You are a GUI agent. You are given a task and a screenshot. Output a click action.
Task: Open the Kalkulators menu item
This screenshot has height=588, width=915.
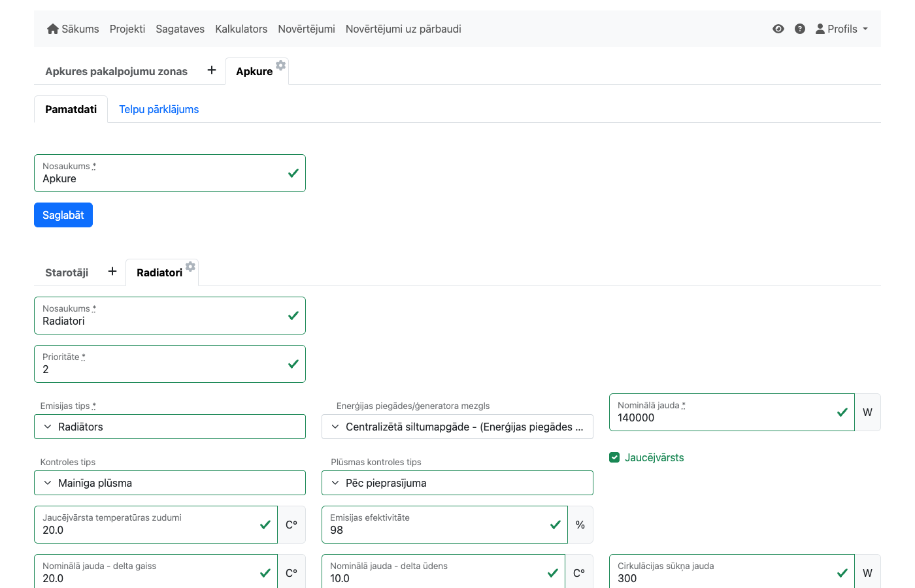(x=241, y=29)
